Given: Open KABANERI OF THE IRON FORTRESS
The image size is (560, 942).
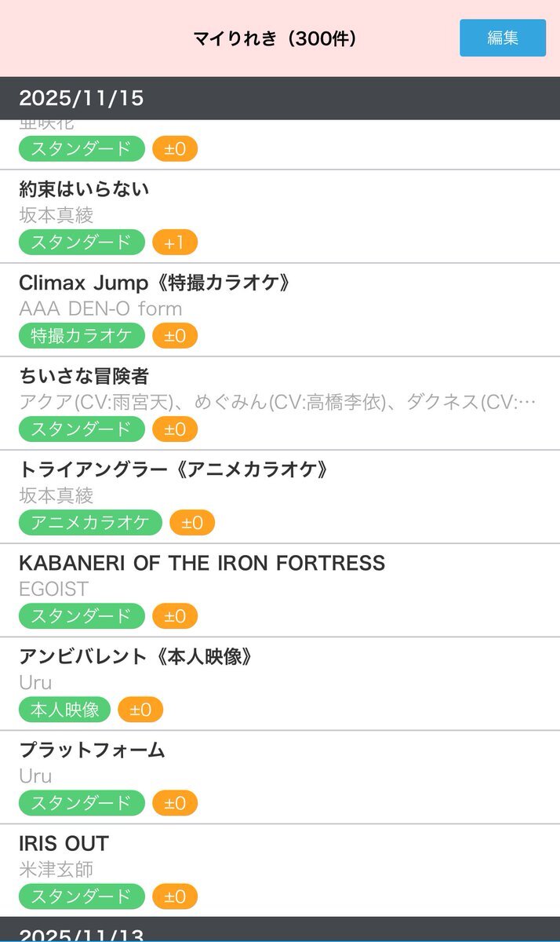Looking at the screenshot, I should (202, 563).
